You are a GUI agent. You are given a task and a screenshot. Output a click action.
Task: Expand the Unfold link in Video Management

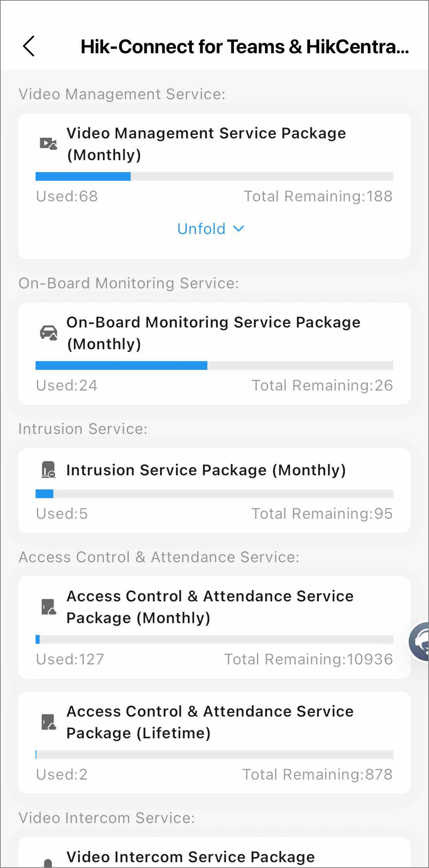point(211,229)
